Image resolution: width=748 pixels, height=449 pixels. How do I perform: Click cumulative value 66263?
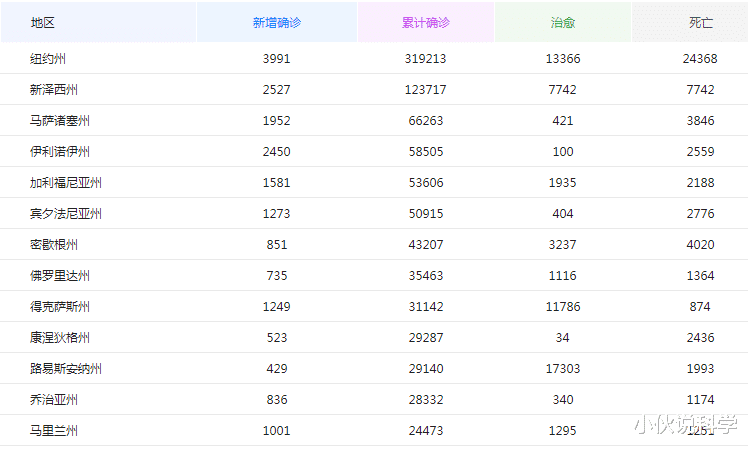(426, 121)
